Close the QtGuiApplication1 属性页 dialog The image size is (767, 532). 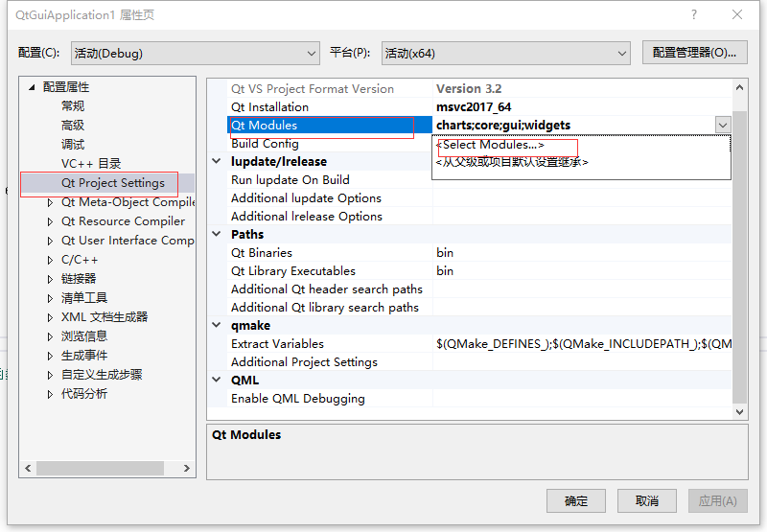pos(737,14)
